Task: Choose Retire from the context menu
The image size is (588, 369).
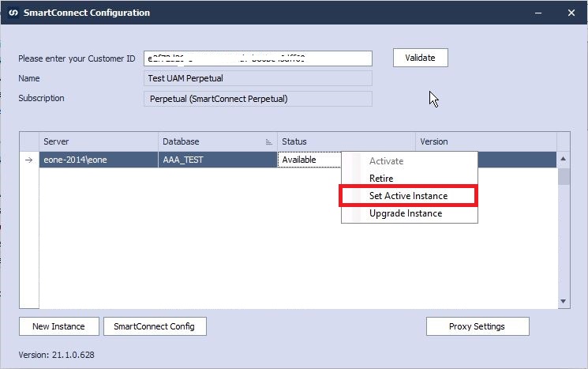Action: 409,179
